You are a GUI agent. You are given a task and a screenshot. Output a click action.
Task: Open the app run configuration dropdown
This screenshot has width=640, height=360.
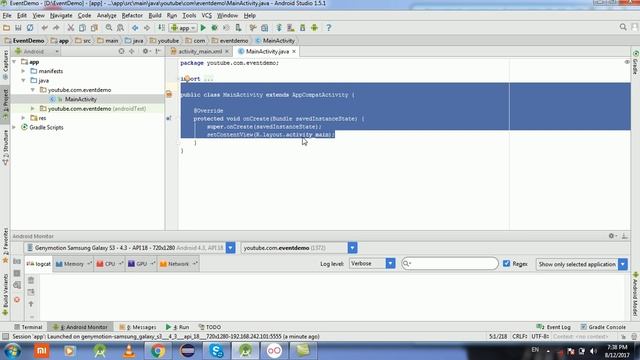pyautogui.click(x=184, y=28)
